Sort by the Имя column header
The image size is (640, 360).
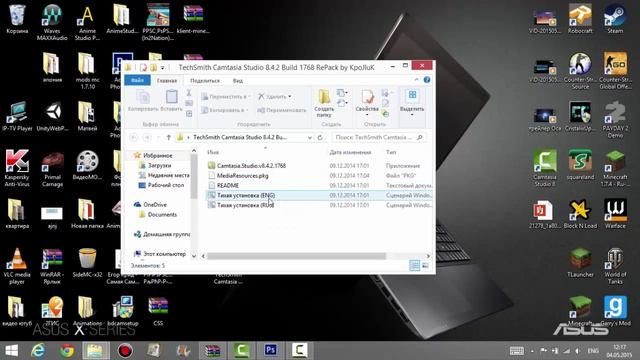[213, 152]
